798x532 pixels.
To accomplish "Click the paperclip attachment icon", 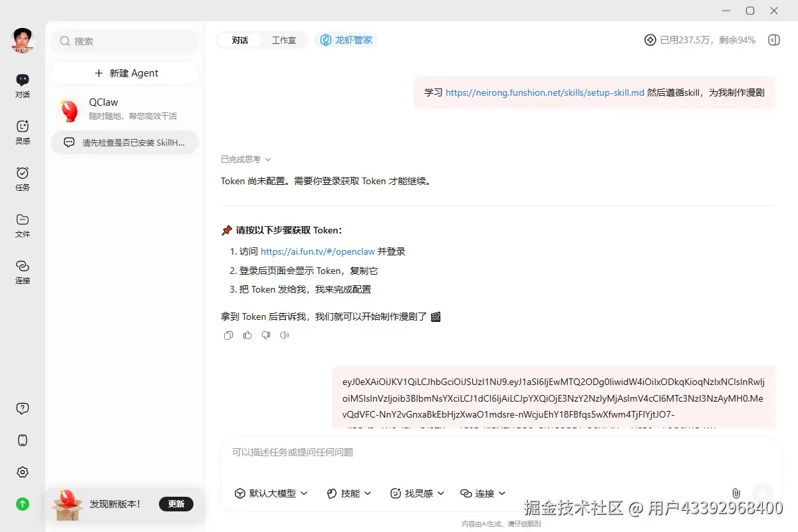I will click(x=736, y=493).
